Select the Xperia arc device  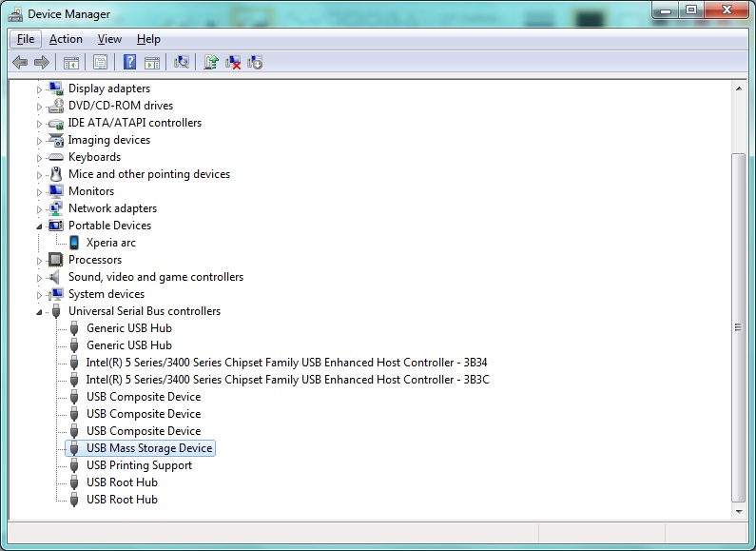tap(110, 243)
